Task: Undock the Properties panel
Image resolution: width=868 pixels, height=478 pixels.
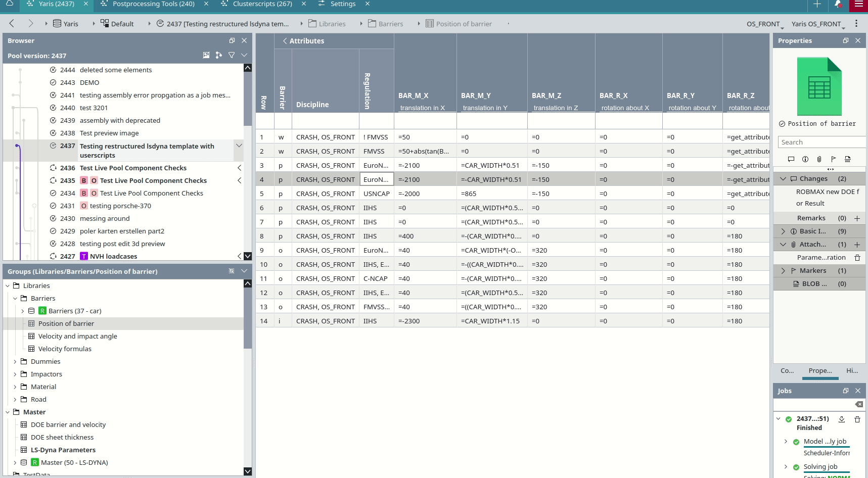Action: pos(846,40)
